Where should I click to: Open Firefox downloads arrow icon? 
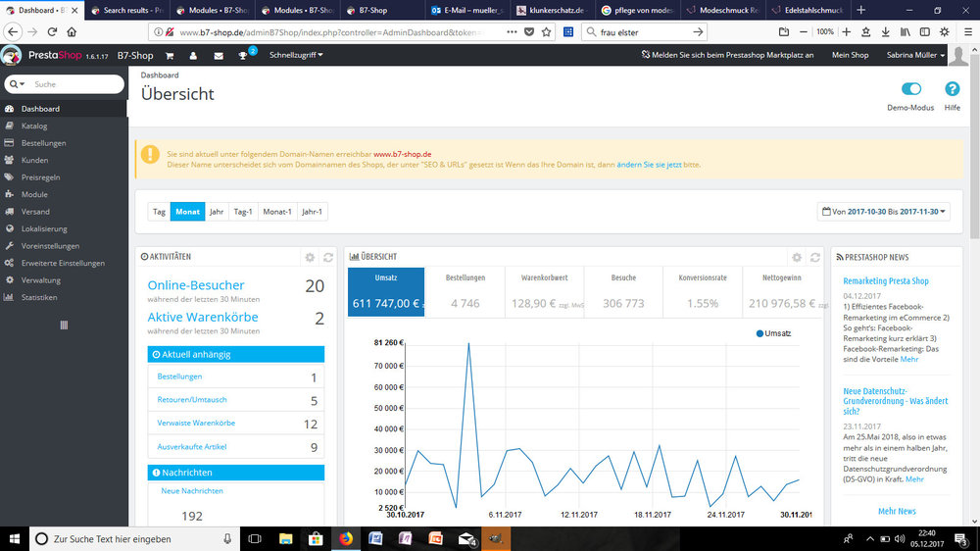coord(886,32)
